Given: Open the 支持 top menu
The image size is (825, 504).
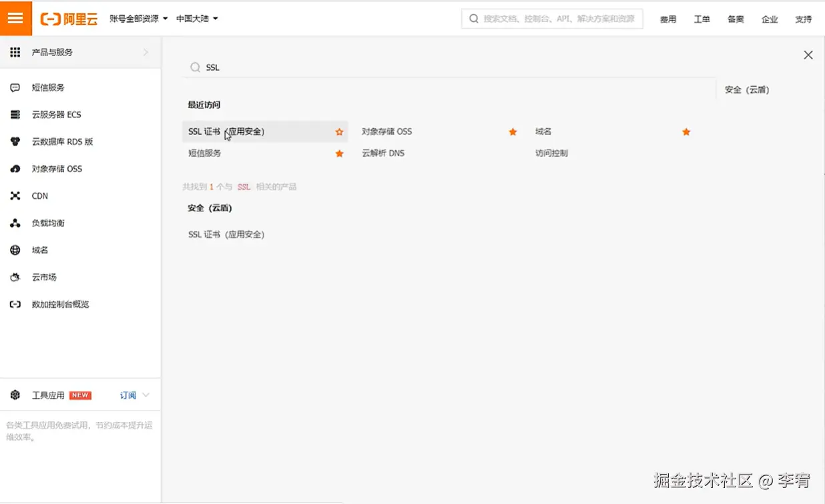Looking at the screenshot, I should tap(804, 19).
